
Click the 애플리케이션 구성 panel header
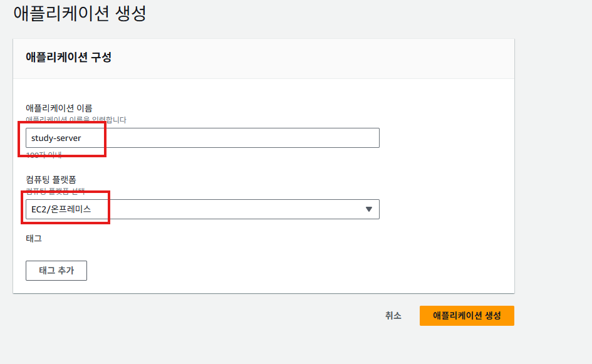click(x=68, y=57)
